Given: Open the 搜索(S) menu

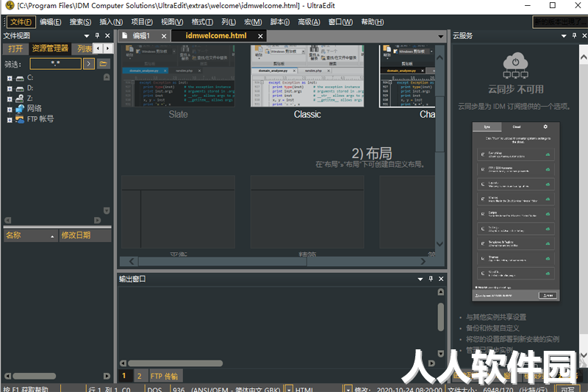Looking at the screenshot, I should [80, 22].
